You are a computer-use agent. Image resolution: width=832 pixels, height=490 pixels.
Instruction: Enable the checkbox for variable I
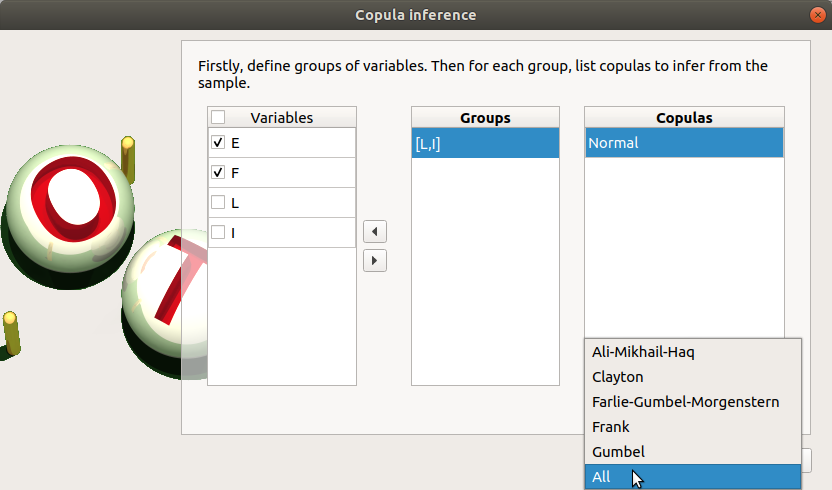[x=218, y=233]
